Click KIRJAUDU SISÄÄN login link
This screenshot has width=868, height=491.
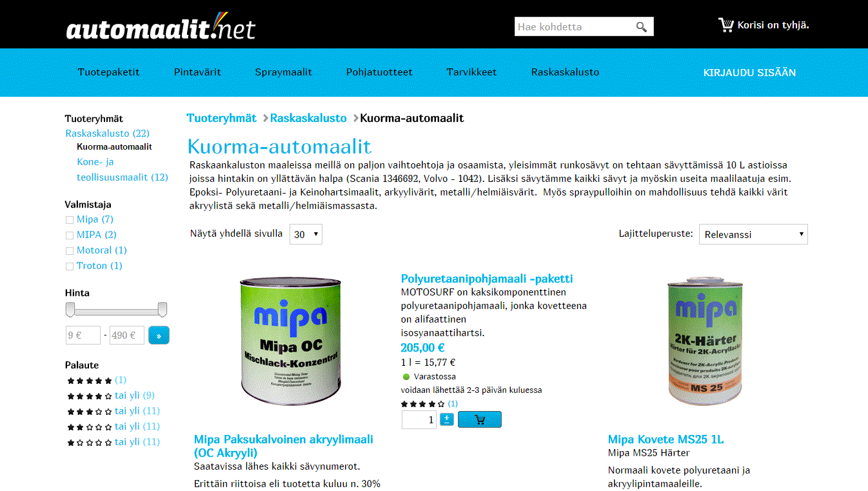click(x=749, y=72)
